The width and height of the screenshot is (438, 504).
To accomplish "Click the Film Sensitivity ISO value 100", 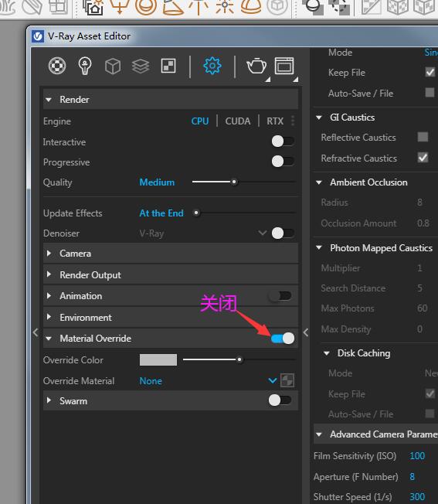I will tap(417, 456).
